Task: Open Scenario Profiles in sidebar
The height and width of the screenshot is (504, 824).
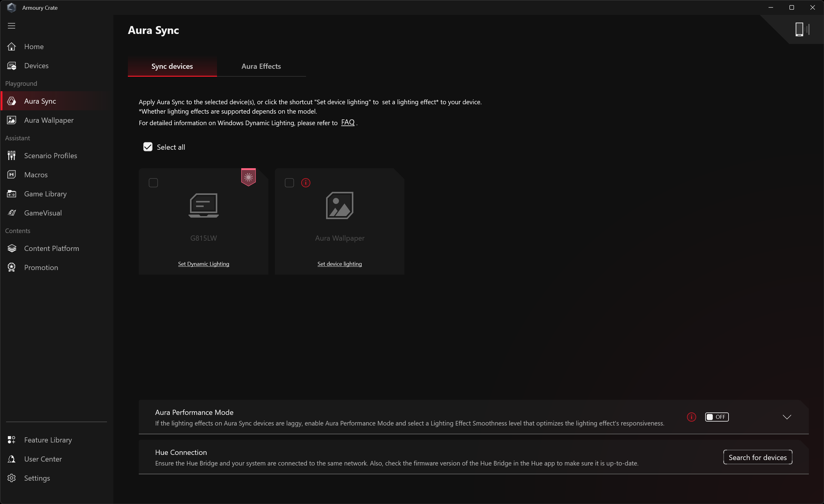Action: 50,155
